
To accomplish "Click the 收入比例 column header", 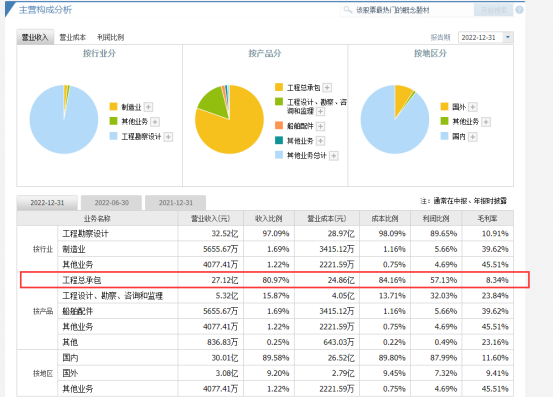I will [x=269, y=219].
